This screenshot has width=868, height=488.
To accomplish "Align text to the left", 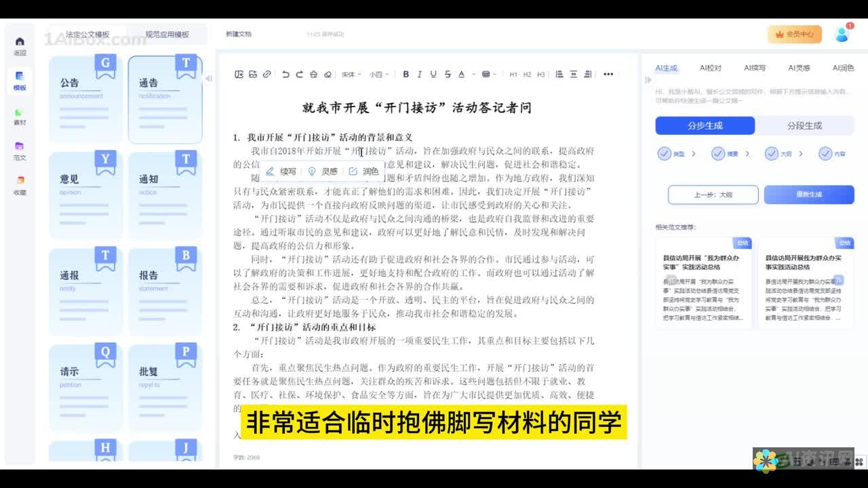I will tap(559, 75).
